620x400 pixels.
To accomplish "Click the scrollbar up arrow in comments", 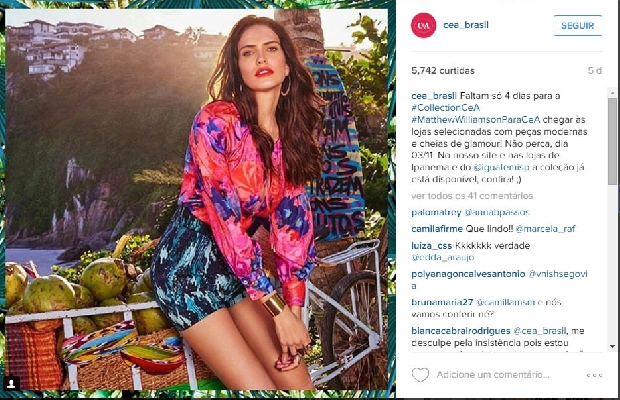I will (x=612, y=92).
